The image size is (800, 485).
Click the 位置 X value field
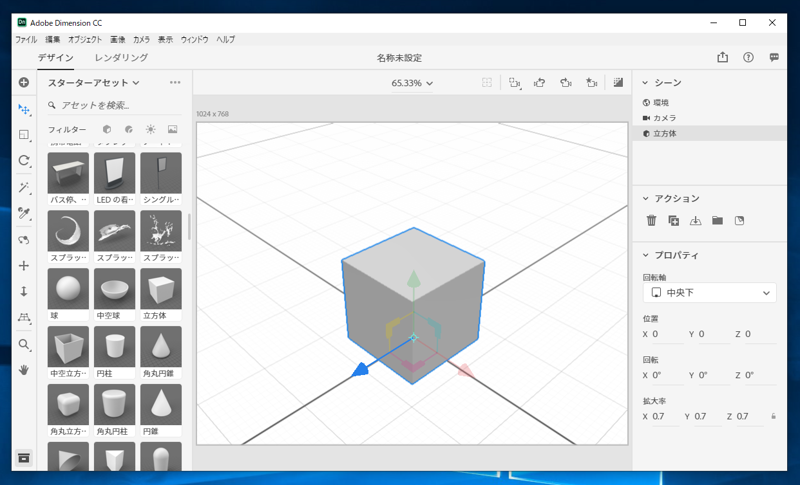coord(667,335)
